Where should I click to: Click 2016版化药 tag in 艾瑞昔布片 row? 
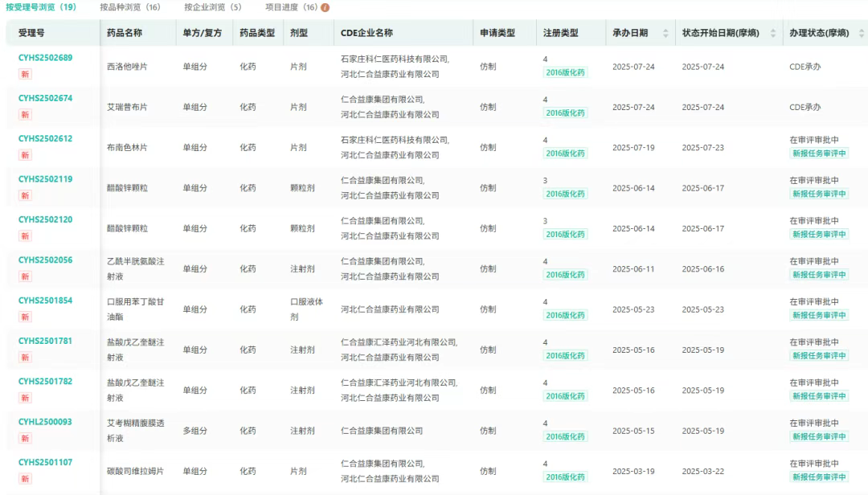pos(565,113)
